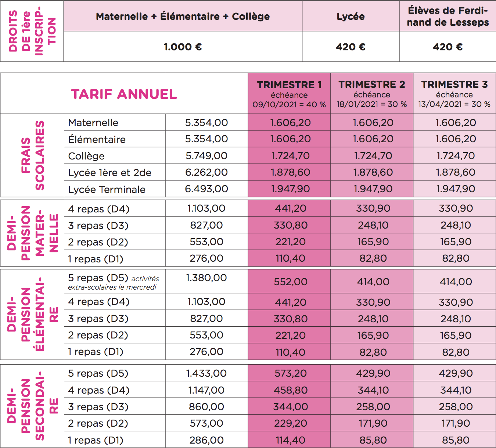Select the "Élèves de Ferdinand de Lesseps" header

coord(448,17)
